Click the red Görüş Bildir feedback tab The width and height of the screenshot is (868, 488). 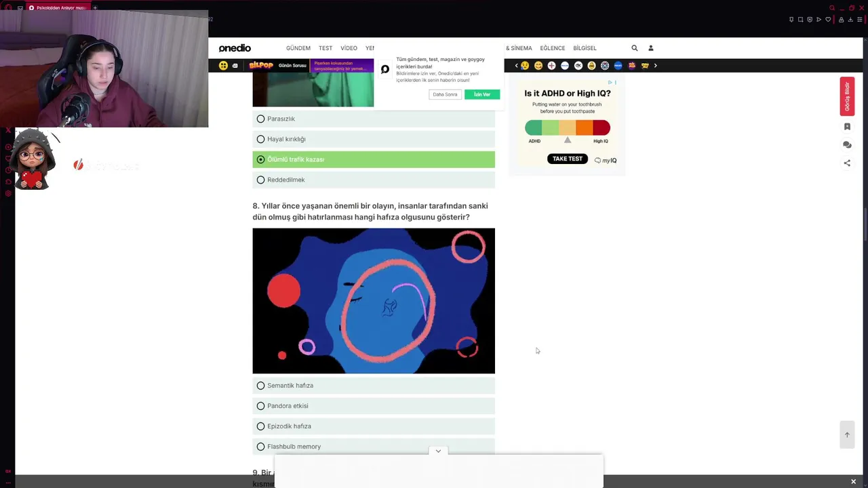pyautogui.click(x=847, y=96)
